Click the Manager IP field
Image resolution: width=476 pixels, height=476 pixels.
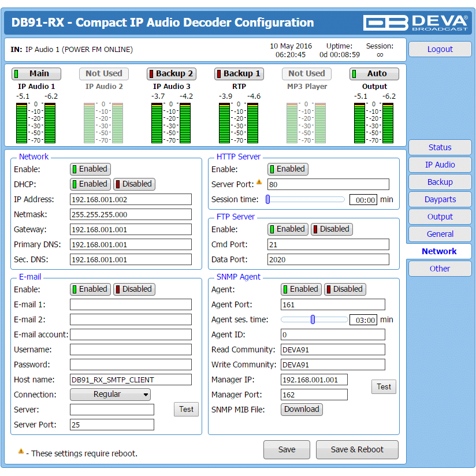tap(314, 380)
